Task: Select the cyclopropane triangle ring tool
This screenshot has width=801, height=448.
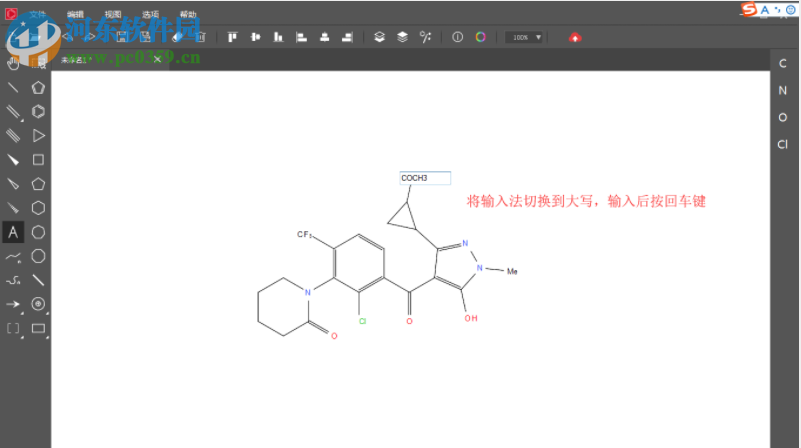Action: [38, 135]
